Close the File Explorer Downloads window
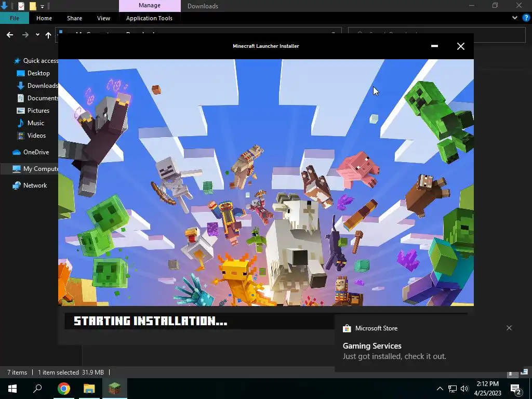This screenshot has width=532, height=399. tap(519, 5)
